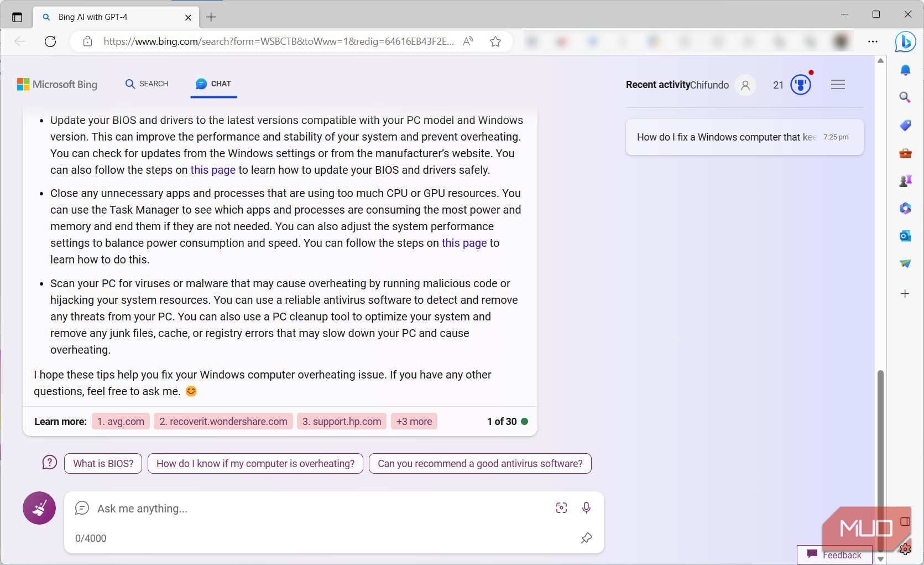Pin the chat with the pin icon
This screenshot has height=565, width=924.
(x=586, y=537)
